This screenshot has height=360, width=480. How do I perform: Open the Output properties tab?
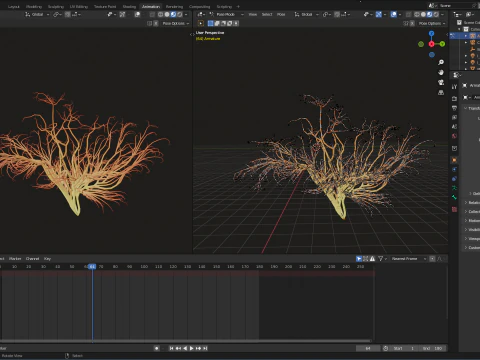(454, 108)
